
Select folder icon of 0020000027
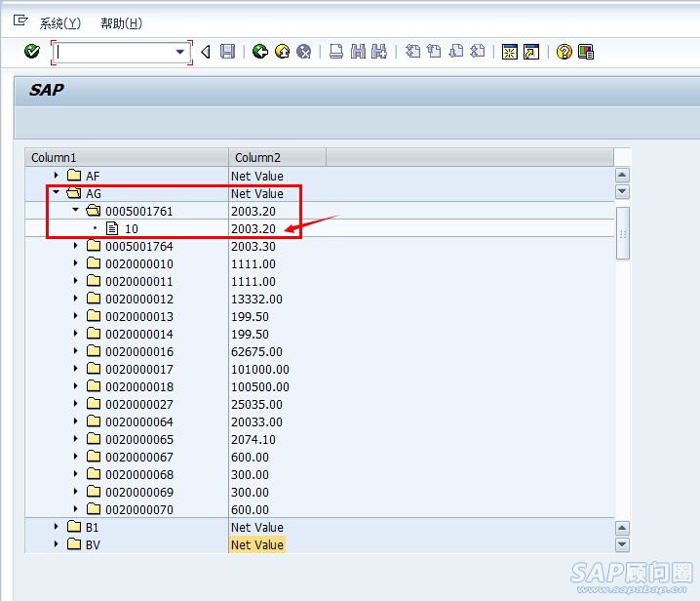[x=94, y=403]
